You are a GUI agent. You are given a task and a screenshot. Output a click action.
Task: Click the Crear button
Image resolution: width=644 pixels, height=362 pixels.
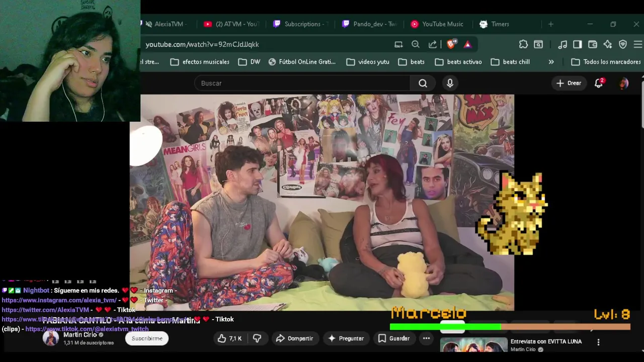569,83
